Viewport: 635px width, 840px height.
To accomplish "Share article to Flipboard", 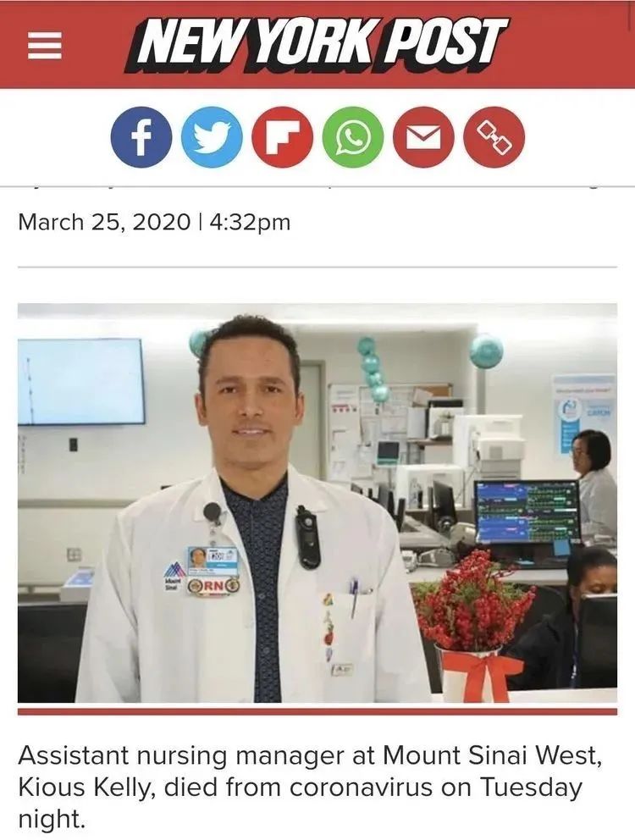I will coord(283,138).
